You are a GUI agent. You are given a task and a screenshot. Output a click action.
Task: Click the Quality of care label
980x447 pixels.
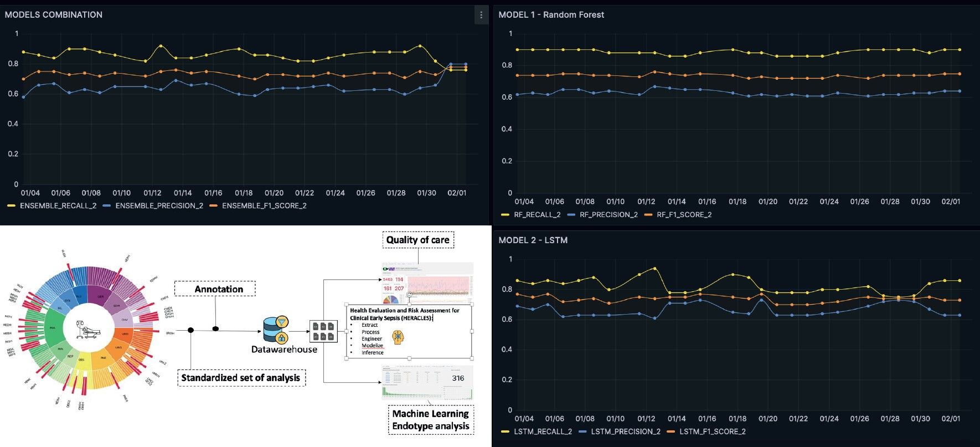pyautogui.click(x=418, y=240)
